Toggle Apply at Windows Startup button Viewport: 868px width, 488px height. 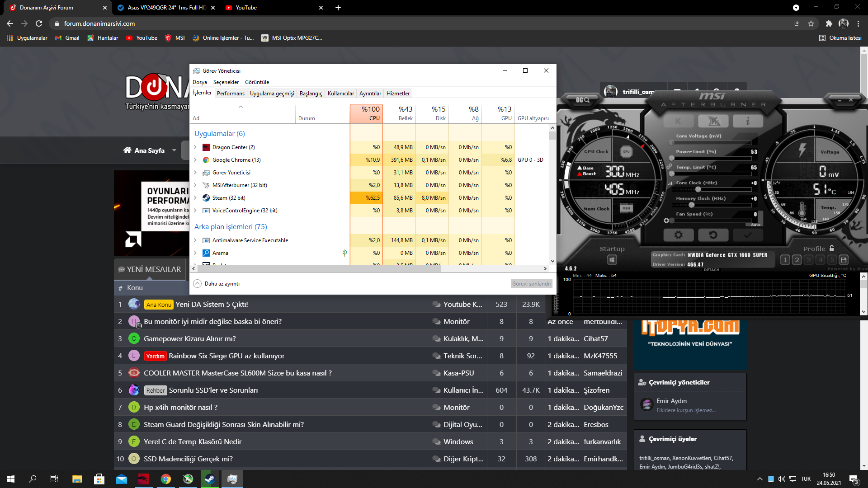612,260
